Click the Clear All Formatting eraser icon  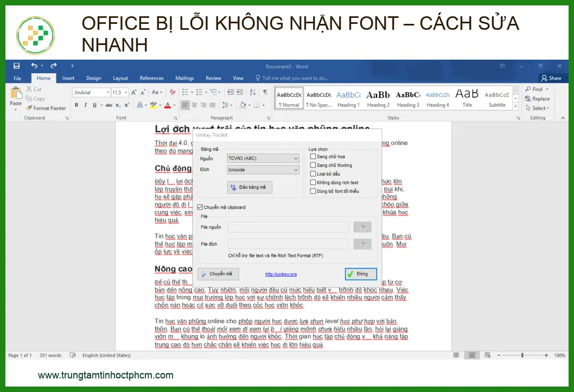pos(172,92)
